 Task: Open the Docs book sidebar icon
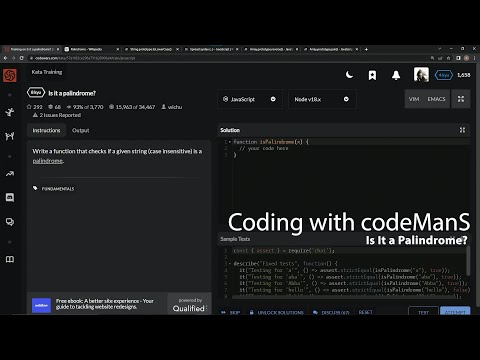pyautogui.click(x=10, y=259)
